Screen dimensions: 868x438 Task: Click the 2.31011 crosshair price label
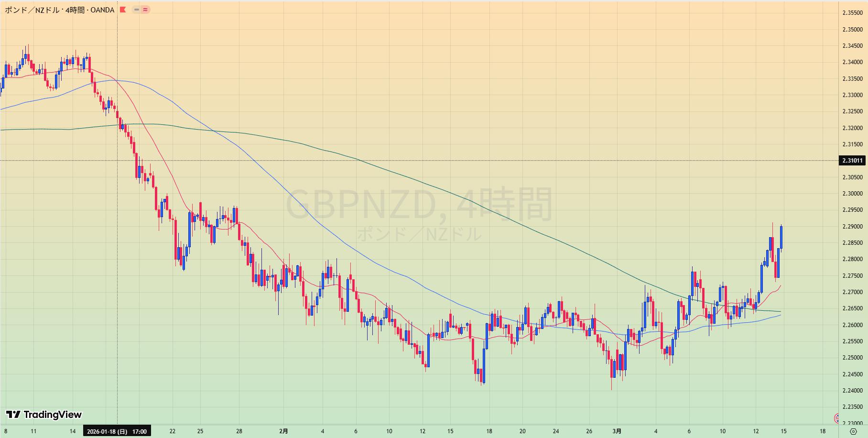tap(853, 161)
